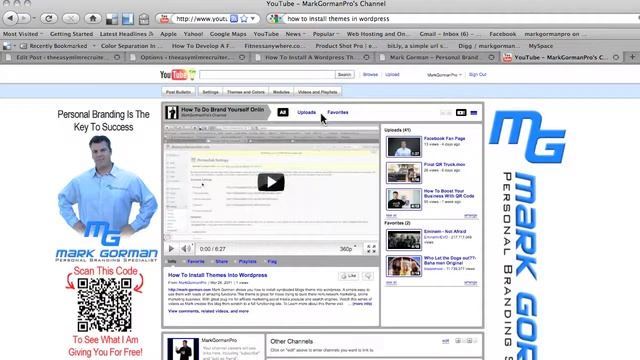Open the back/forward history dropdown arrow

[34, 18]
